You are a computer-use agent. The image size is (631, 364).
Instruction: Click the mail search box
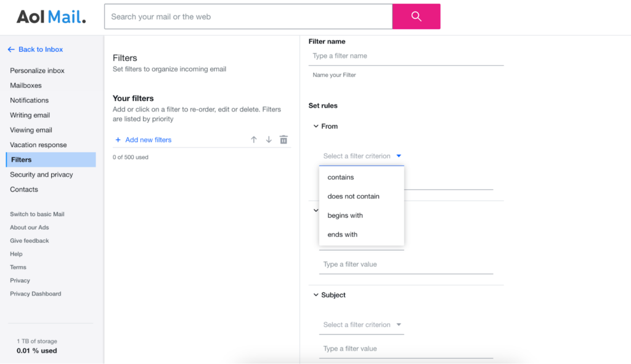click(246, 16)
